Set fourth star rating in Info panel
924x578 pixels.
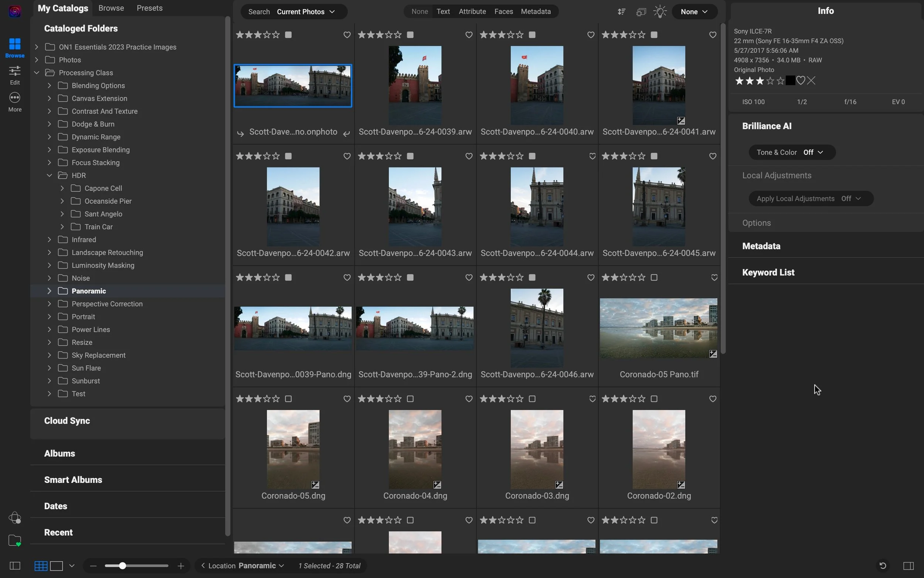coord(770,81)
